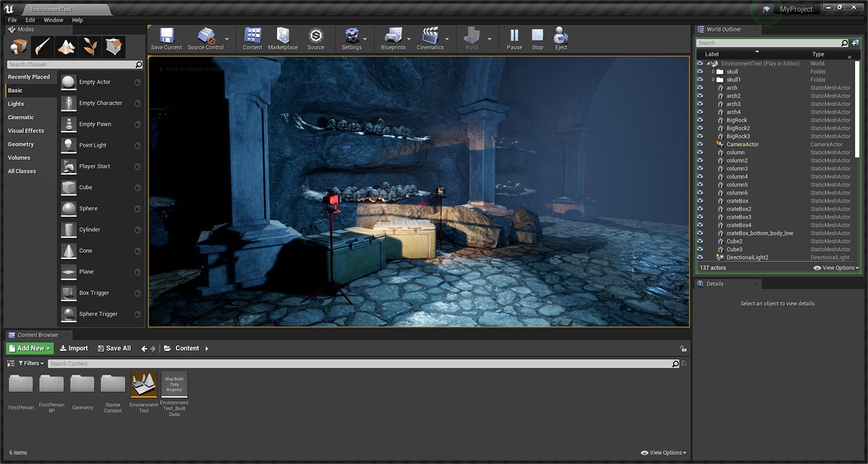Toggle visibility of BigRock in World Outliner
Image resolution: width=868 pixels, height=464 pixels.
pyautogui.click(x=700, y=120)
